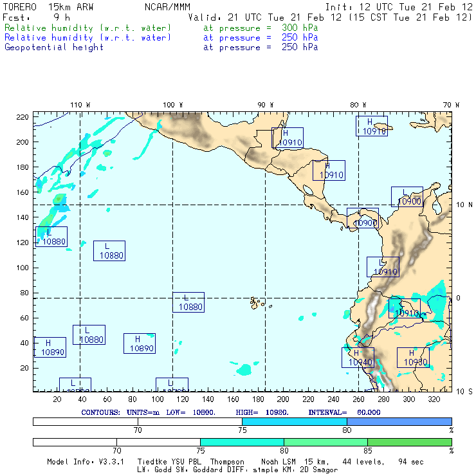Click the turquoise 75-80% swatch in lower colorbar
Viewport: 476px width, 476px height.
tap(242, 442)
